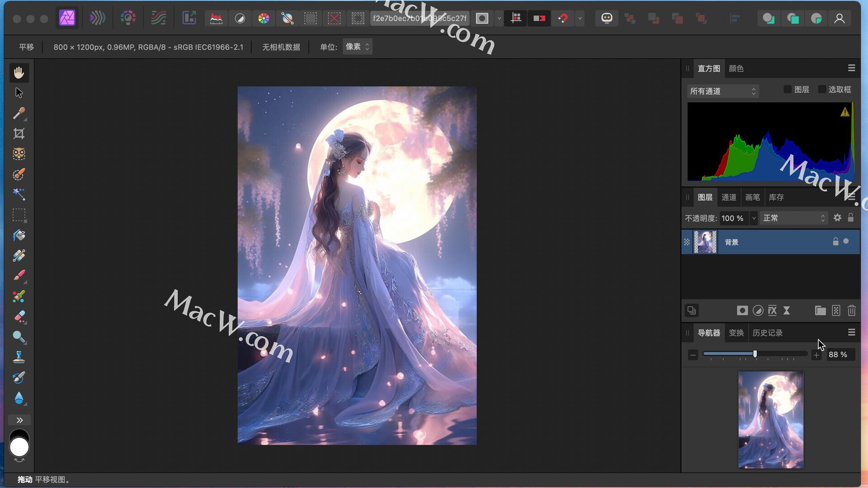Screen dimensions: 868x488
Task: Apply Auto Levels from toolbar
Action: click(x=216, y=19)
